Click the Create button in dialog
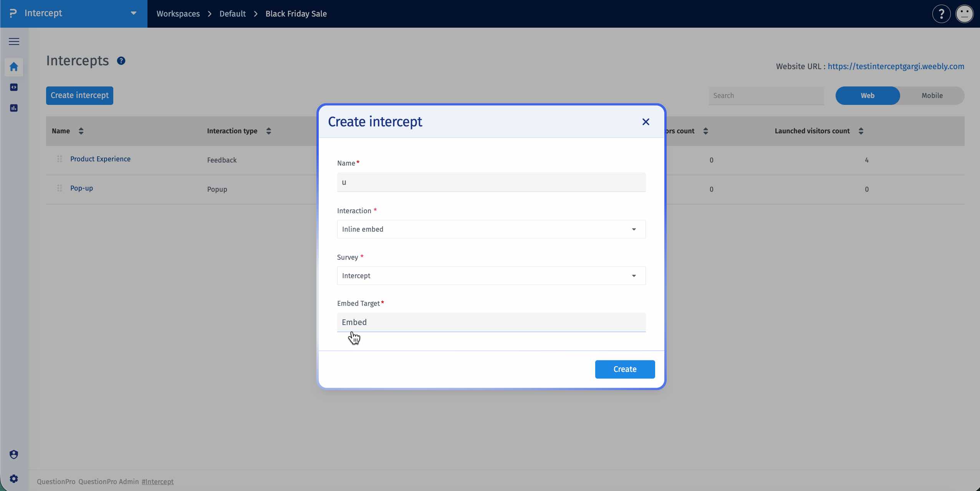 (x=625, y=369)
